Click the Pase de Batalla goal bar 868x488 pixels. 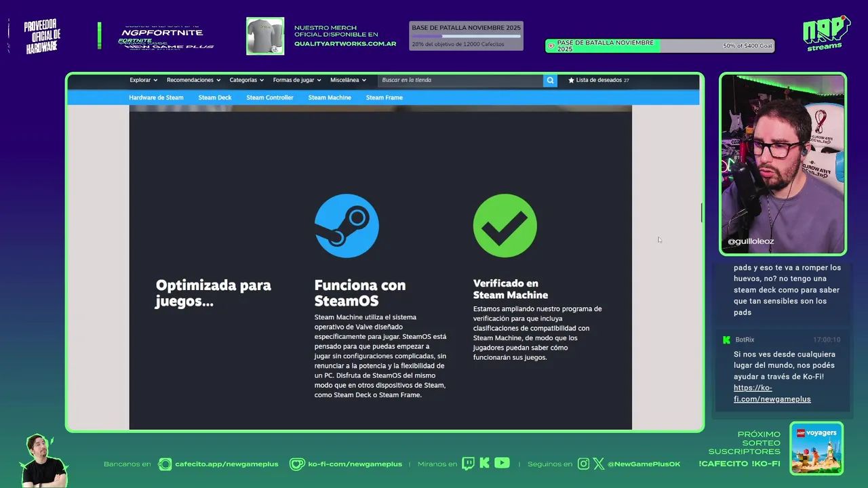pos(660,46)
